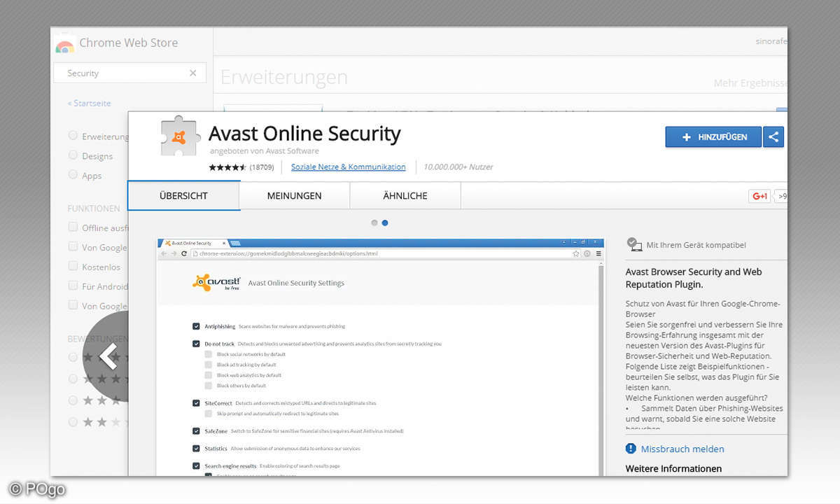Click the Avast Browser Security and Web Reputation Plugin heading
The width and height of the screenshot is (840, 504).
tap(694, 278)
